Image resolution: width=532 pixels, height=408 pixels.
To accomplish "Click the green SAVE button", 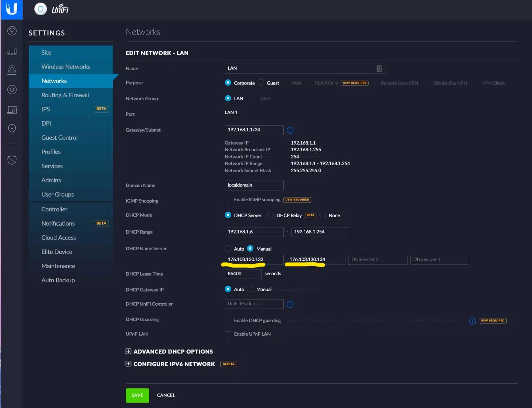I will (137, 396).
